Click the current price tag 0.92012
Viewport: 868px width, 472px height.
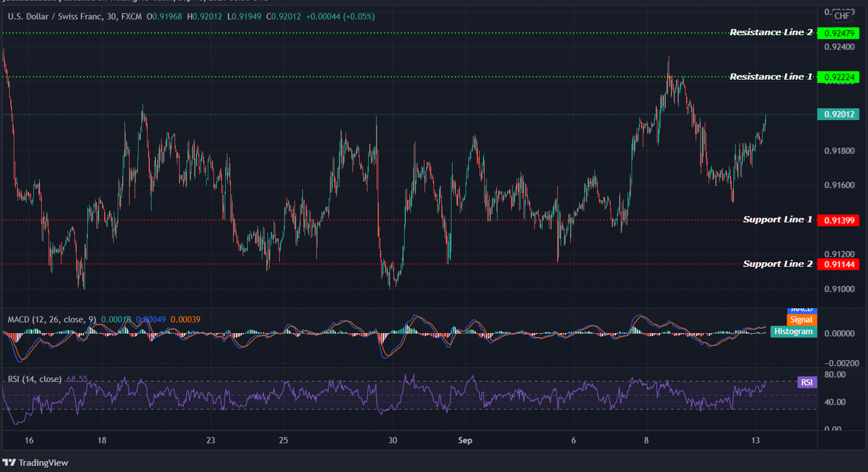pyautogui.click(x=838, y=114)
